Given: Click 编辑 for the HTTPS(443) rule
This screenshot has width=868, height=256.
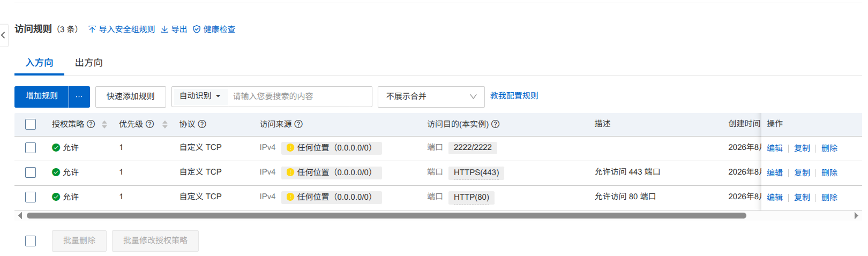Looking at the screenshot, I should pos(775,173).
